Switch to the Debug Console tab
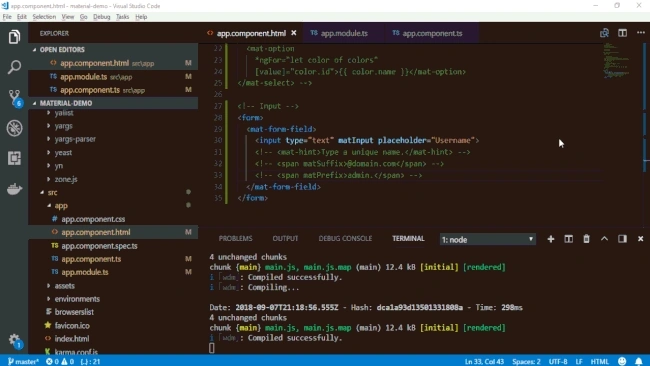Viewport: 650px width, 366px height. click(x=345, y=238)
